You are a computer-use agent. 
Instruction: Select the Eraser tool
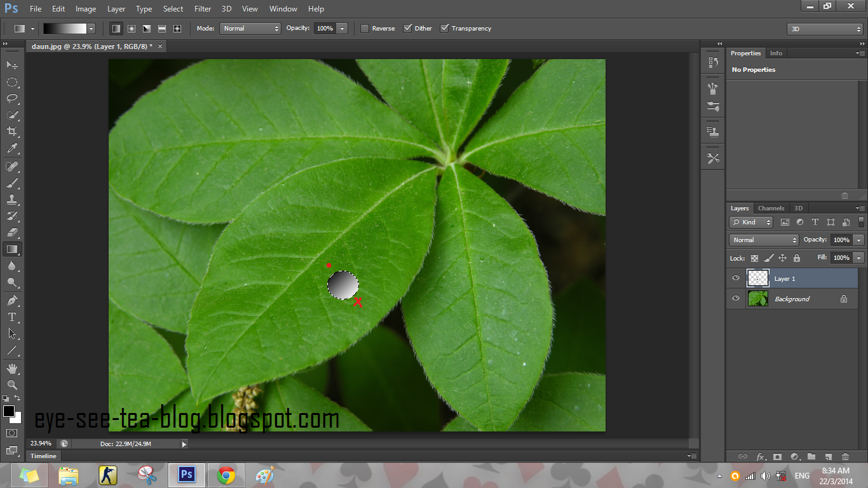point(12,233)
